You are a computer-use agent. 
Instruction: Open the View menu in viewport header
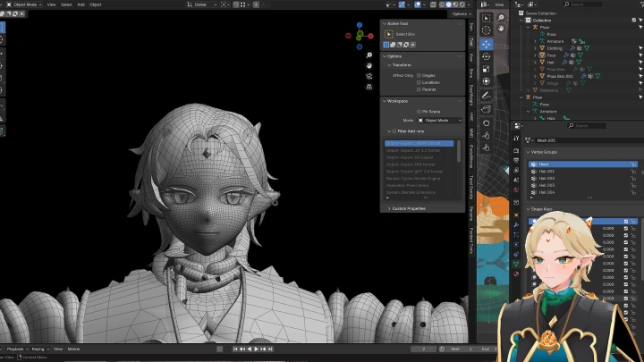pyautogui.click(x=51, y=4)
